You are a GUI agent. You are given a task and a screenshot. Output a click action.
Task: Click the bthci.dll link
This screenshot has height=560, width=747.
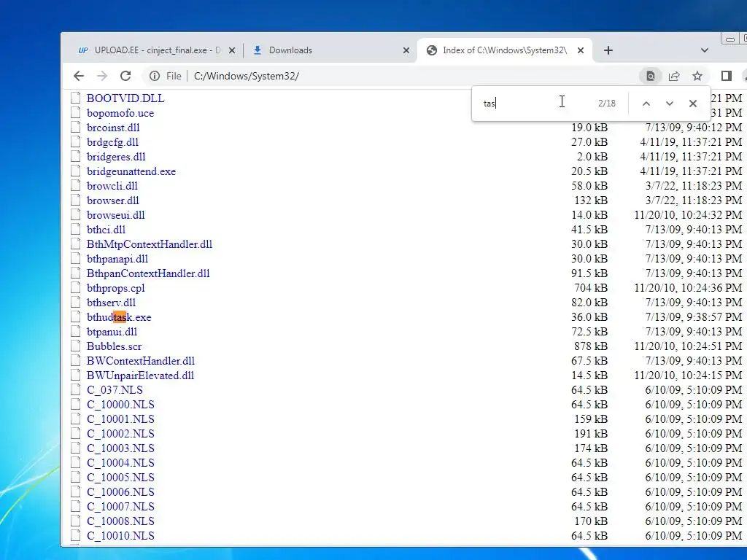click(x=106, y=230)
